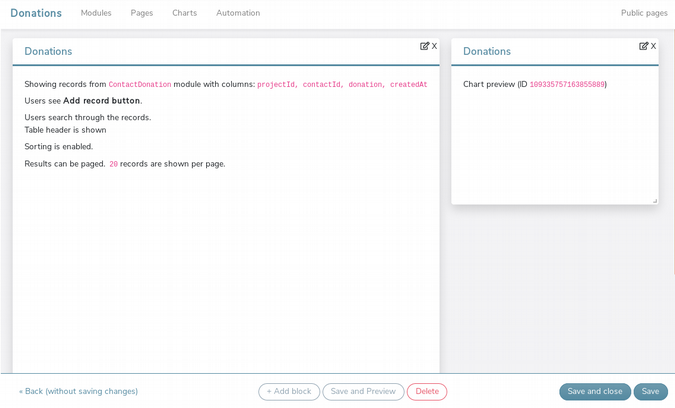The image size is (675, 408).
Task: Open the Modules menu item
Action: pyautogui.click(x=96, y=13)
